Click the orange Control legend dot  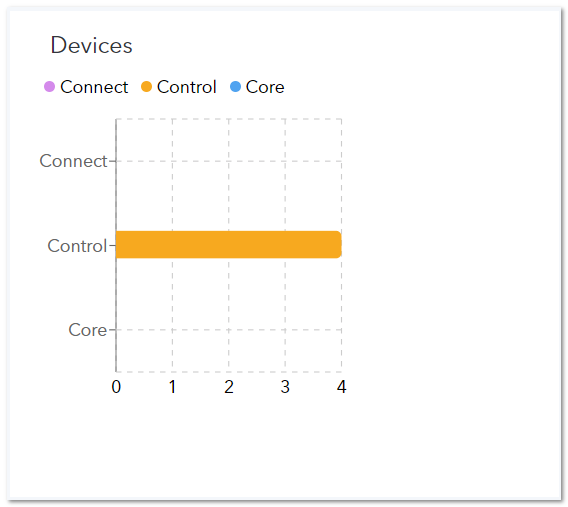pyautogui.click(x=146, y=87)
